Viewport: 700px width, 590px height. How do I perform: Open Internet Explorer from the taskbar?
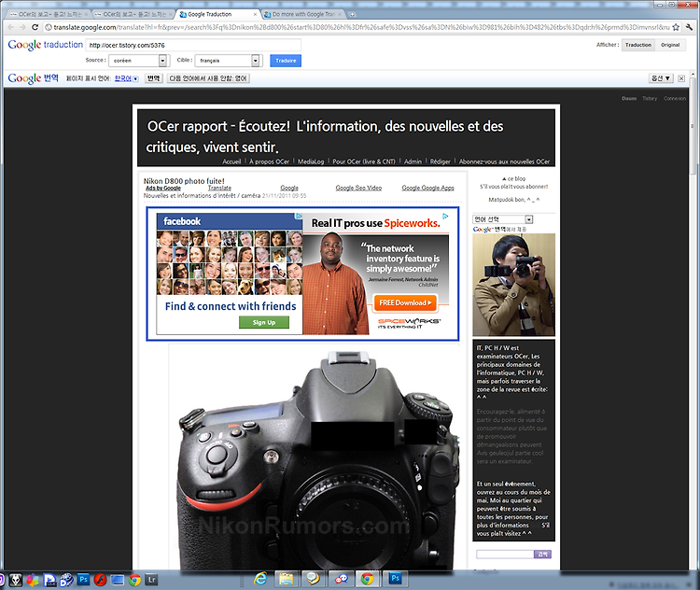(x=260, y=580)
